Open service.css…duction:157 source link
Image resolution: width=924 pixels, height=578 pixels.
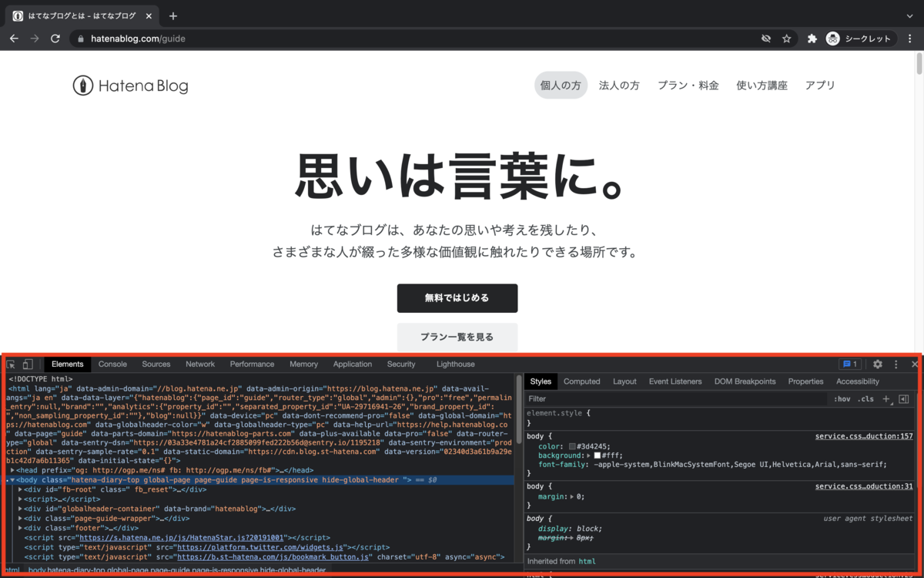[864, 436]
